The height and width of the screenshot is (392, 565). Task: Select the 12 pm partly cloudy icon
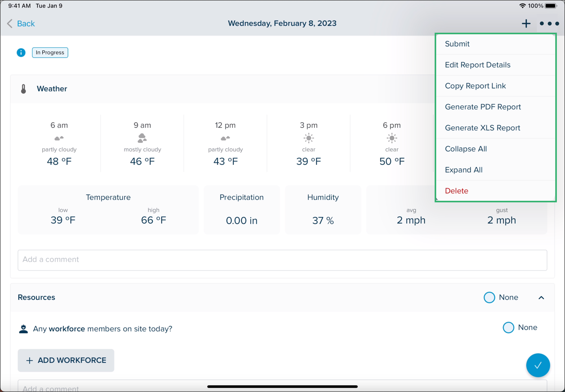[x=225, y=138]
